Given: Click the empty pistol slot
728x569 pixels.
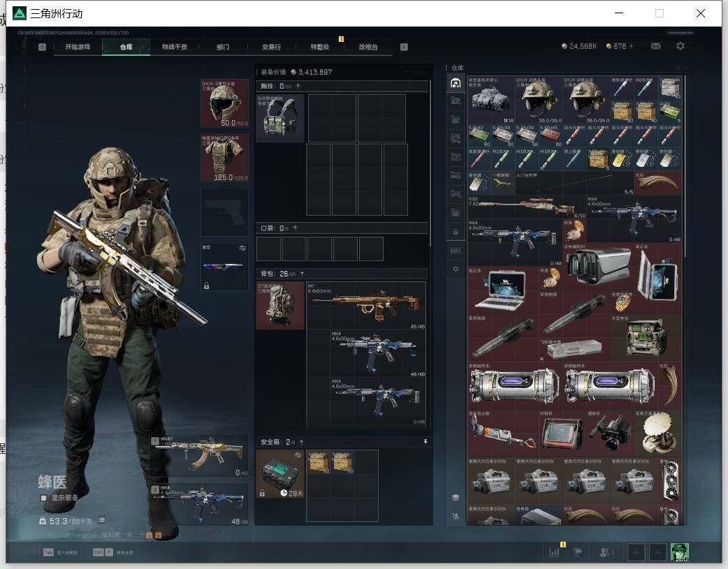Looking at the screenshot, I should pos(224,212).
